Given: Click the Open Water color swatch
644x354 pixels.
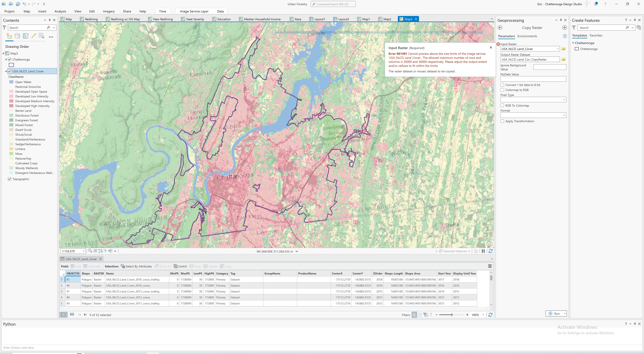Looking at the screenshot, I should click(x=11, y=82).
